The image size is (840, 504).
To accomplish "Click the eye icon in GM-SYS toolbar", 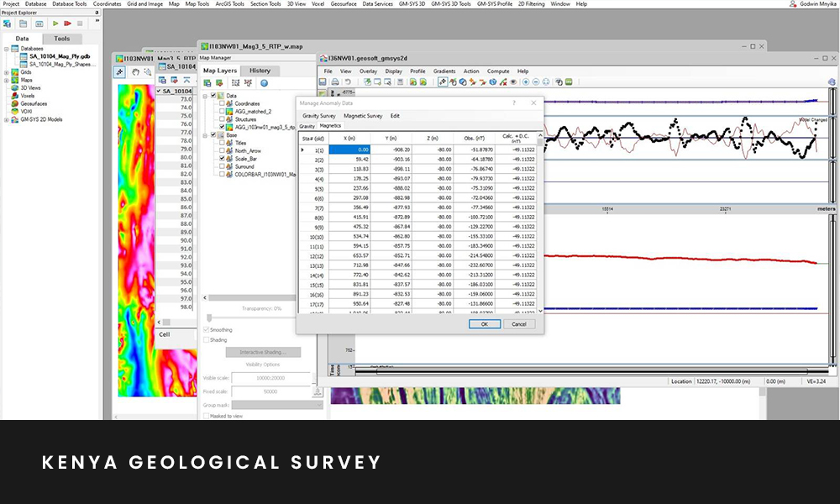I will (513, 82).
